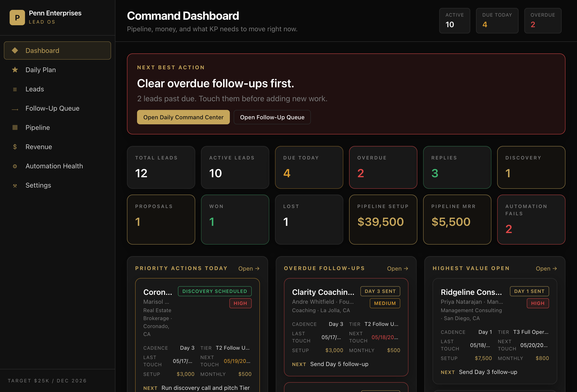Open the Dashboard nav item
The image size is (577, 392).
pos(57,51)
